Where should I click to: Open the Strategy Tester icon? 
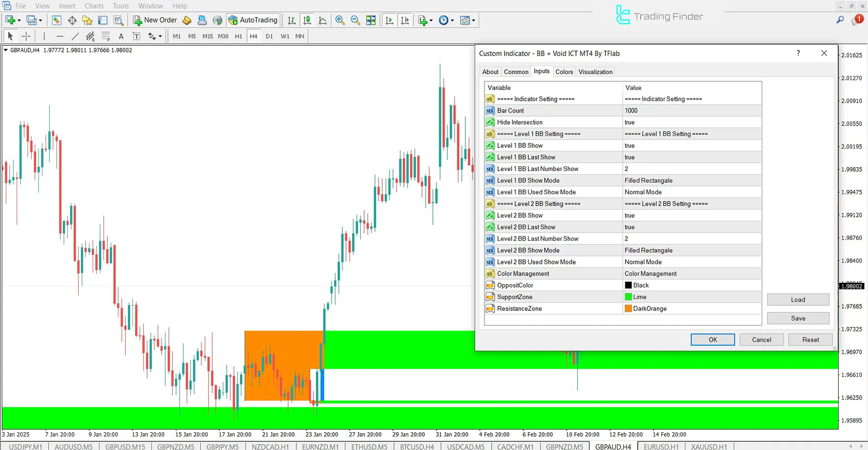click(x=118, y=20)
